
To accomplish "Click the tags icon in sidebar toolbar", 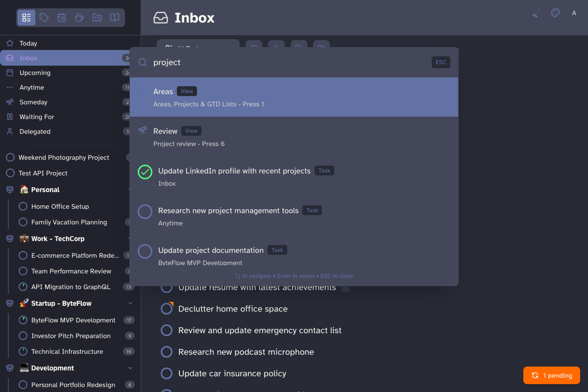I will click(x=44, y=18).
